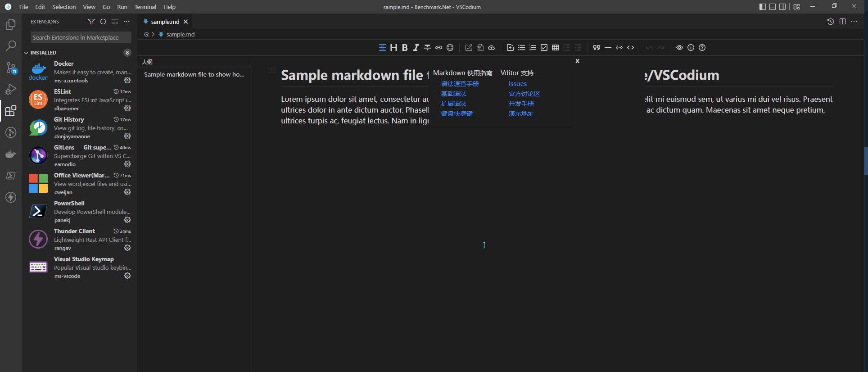Image resolution: width=868 pixels, height=372 pixels.
Task: Filter extensions with the funnel icon
Action: pos(91,22)
